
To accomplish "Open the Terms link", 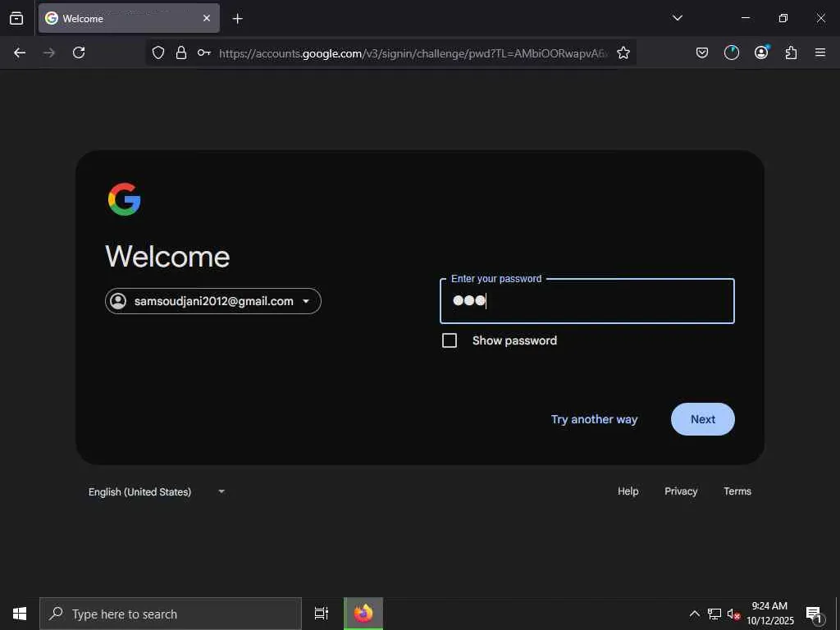I will click(x=737, y=491).
